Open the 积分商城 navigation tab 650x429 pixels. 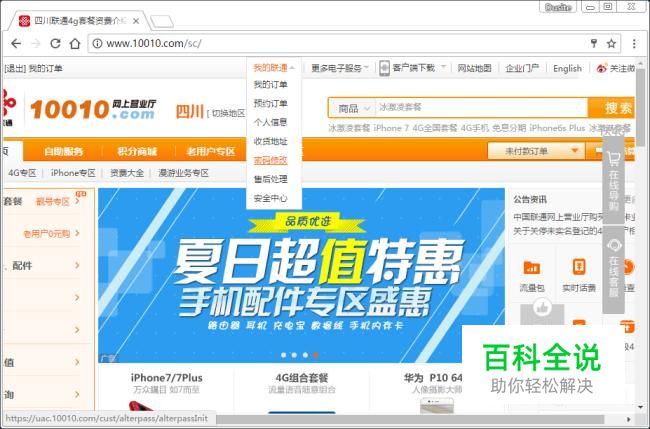(x=137, y=151)
